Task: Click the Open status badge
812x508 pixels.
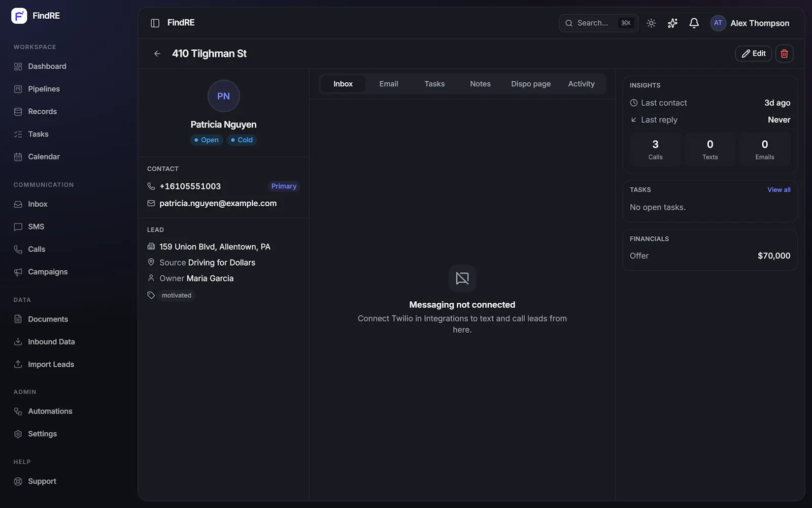Action: point(207,140)
